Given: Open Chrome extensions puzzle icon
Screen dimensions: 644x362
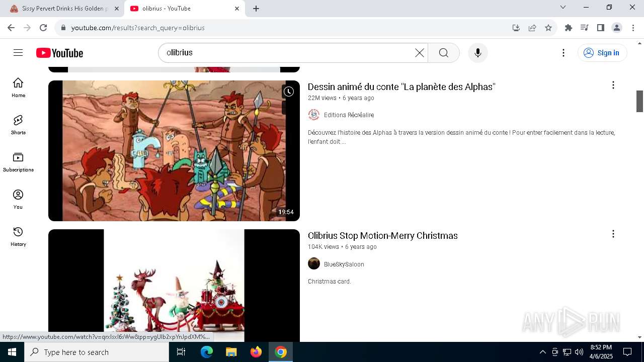Looking at the screenshot, I should (x=569, y=28).
